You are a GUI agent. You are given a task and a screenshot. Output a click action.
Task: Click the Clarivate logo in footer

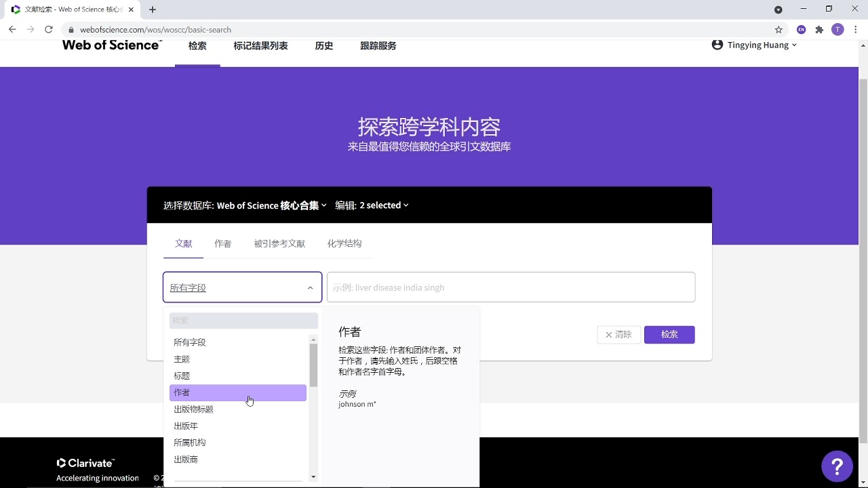pos(85,463)
